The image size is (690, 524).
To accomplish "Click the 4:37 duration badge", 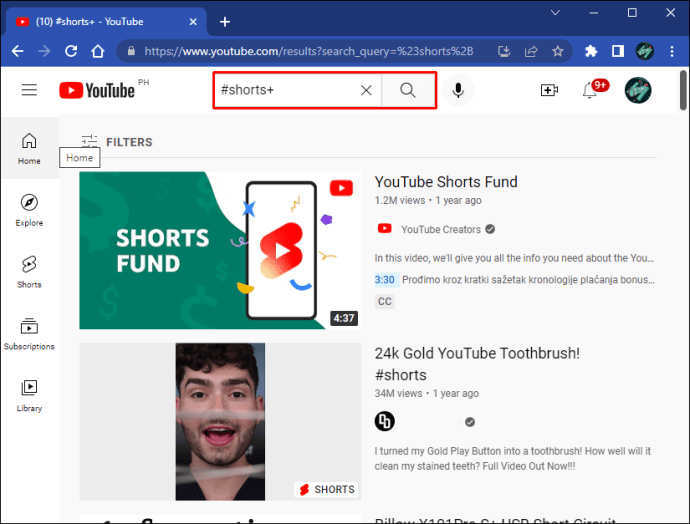I will [x=344, y=318].
